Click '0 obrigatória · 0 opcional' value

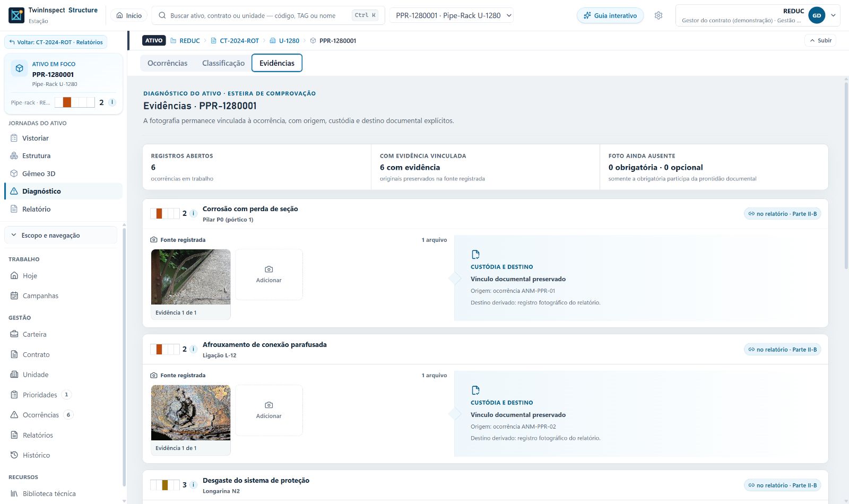point(656,167)
